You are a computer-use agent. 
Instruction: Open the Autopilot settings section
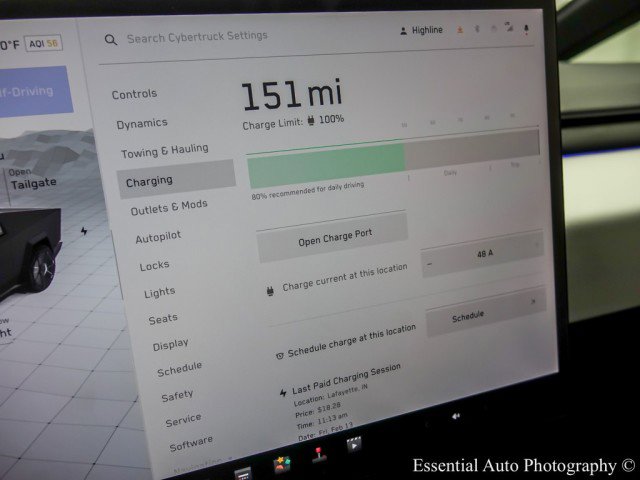(158, 237)
